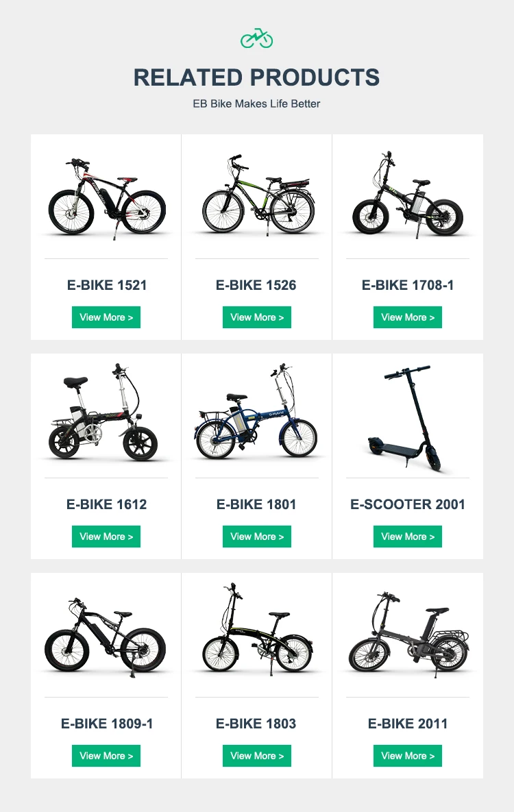
Task: Click the E-SCOOTER 2001 product title
Action: (x=408, y=504)
